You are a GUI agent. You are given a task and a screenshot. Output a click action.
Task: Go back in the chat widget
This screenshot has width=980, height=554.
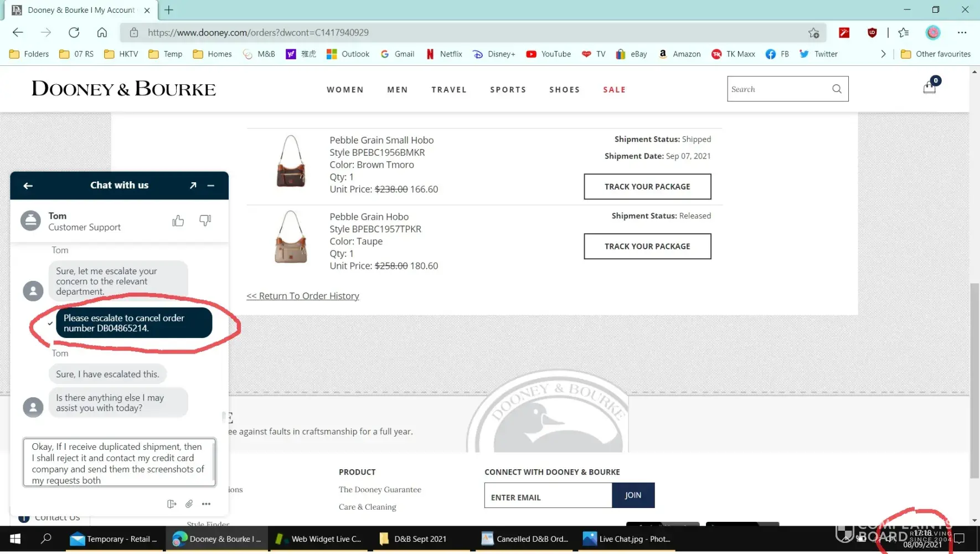pyautogui.click(x=28, y=186)
